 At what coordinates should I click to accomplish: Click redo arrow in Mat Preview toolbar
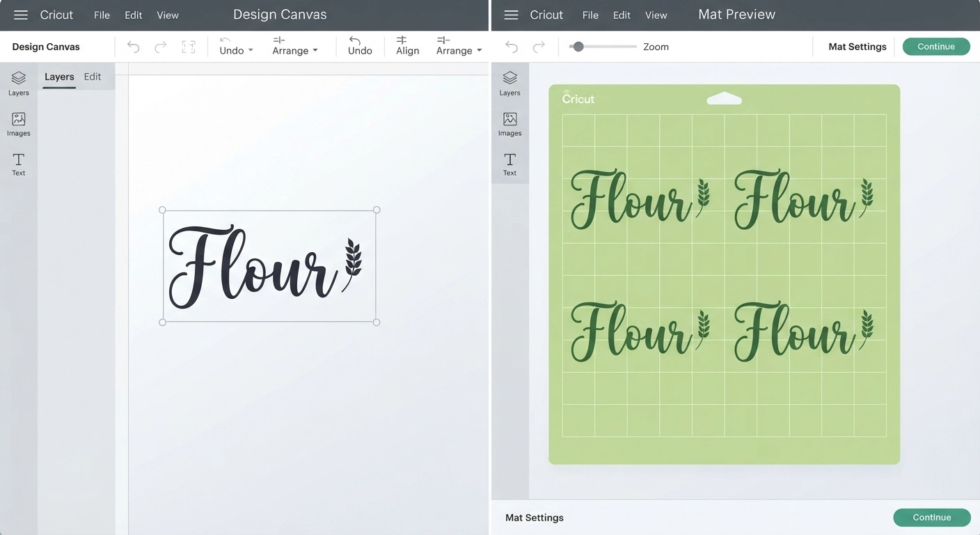[x=539, y=47]
